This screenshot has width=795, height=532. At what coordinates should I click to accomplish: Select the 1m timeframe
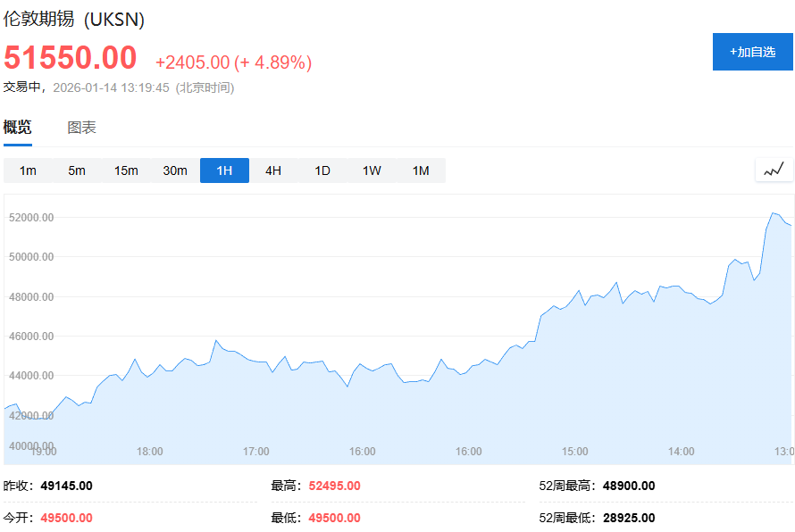[x=28, y=170]
